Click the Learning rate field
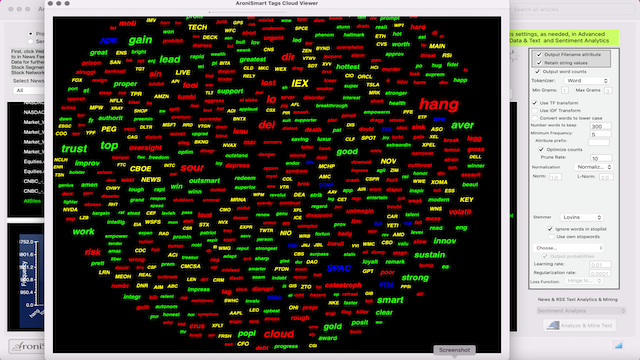Viewport: 640px width, 360px height. (600, 264)
